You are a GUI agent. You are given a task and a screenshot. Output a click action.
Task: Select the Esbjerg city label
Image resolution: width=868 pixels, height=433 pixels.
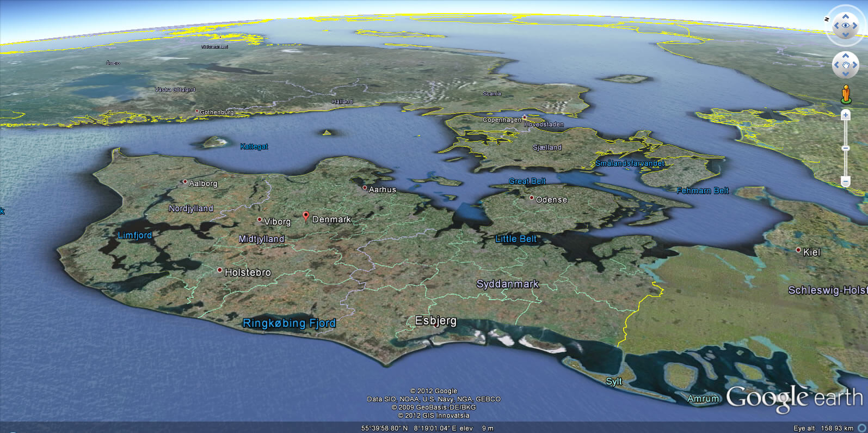click(x=435, y=321)
